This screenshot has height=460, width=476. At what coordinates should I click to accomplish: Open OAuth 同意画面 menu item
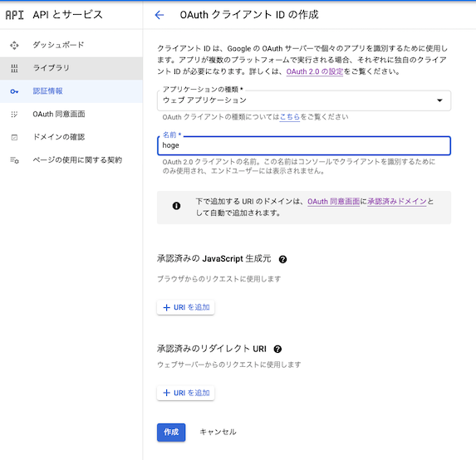71,115
